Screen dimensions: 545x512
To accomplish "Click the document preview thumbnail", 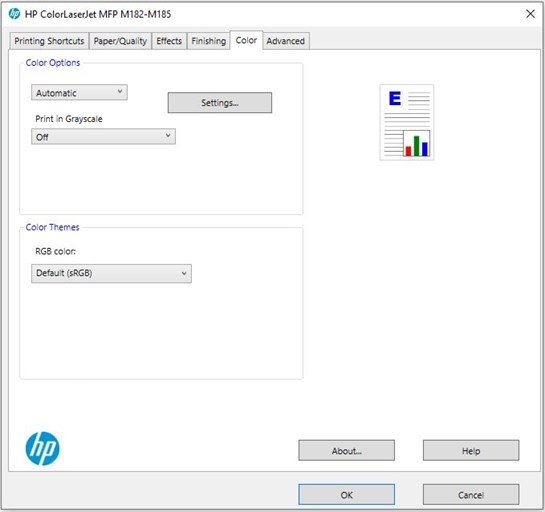I will click(407, 122).
